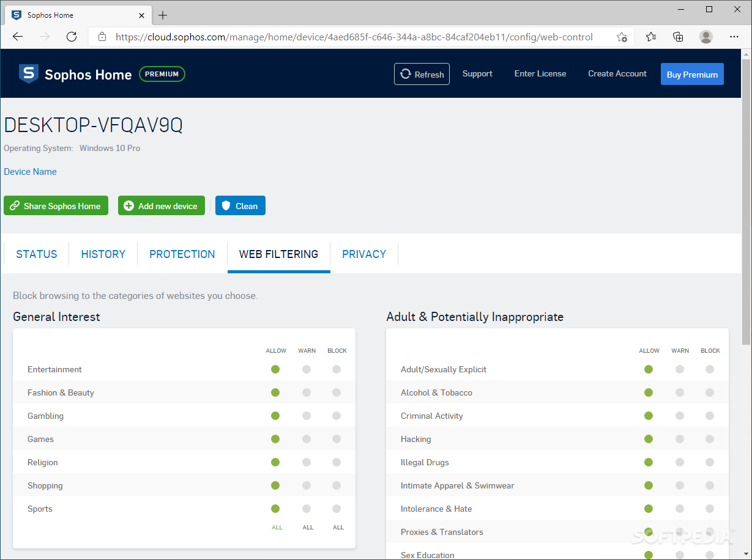Set Shopping to Block

point(337,485)
